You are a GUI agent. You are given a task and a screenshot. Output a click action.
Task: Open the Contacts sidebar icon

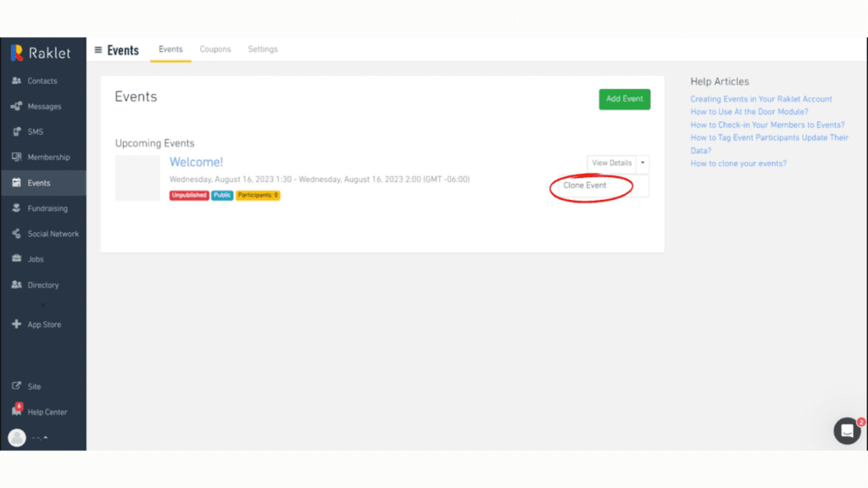[x=17, y=80]
